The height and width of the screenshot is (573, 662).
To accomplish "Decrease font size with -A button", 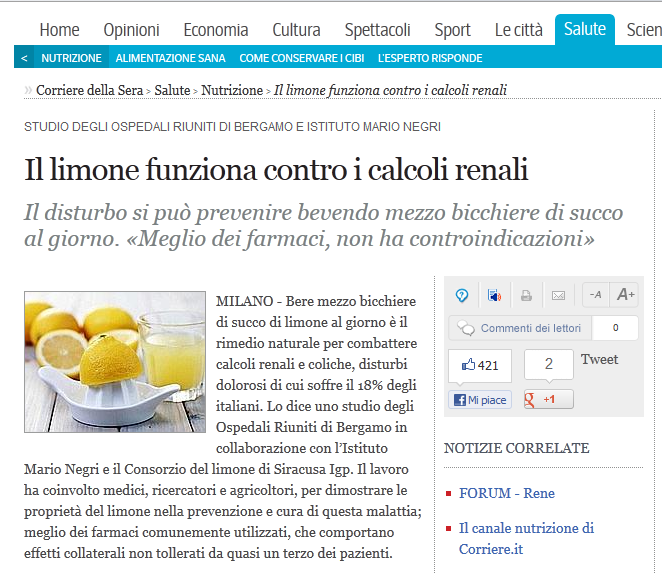I will point(596,295).
